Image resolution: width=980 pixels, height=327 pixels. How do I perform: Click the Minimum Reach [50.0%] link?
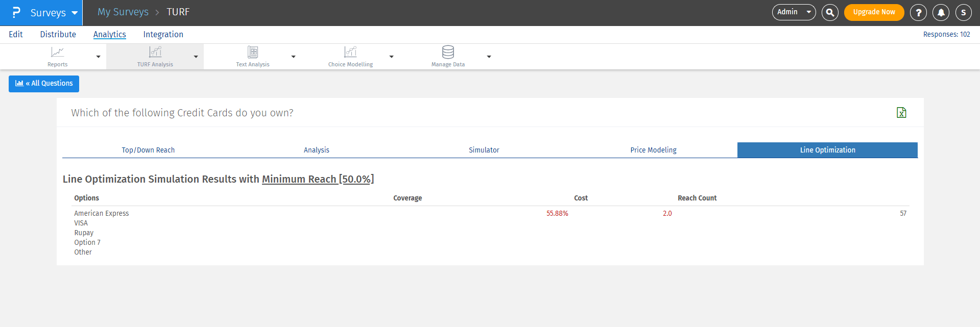[x=318, y=179]
